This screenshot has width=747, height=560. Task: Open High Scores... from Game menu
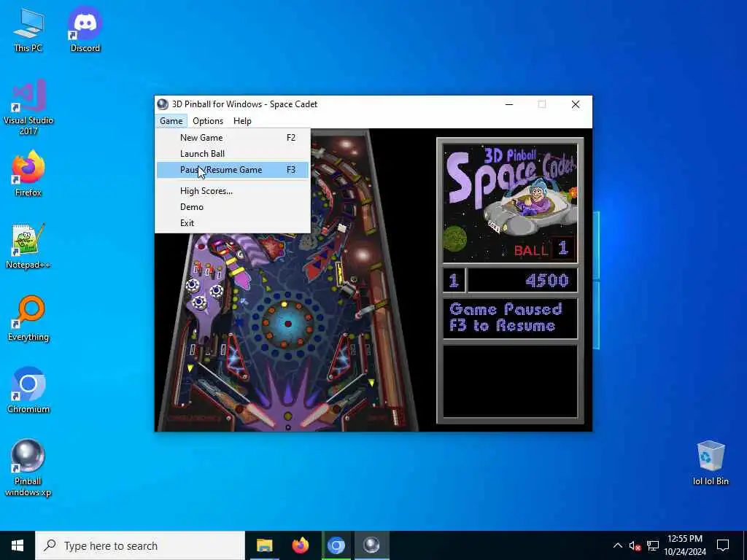(x=233, y=191)
